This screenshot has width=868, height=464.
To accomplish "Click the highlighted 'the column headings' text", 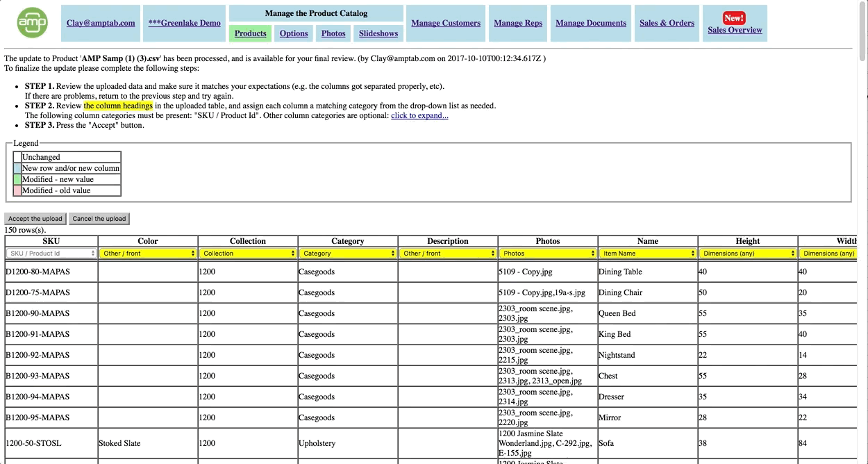I will click(x=118, y=106).
